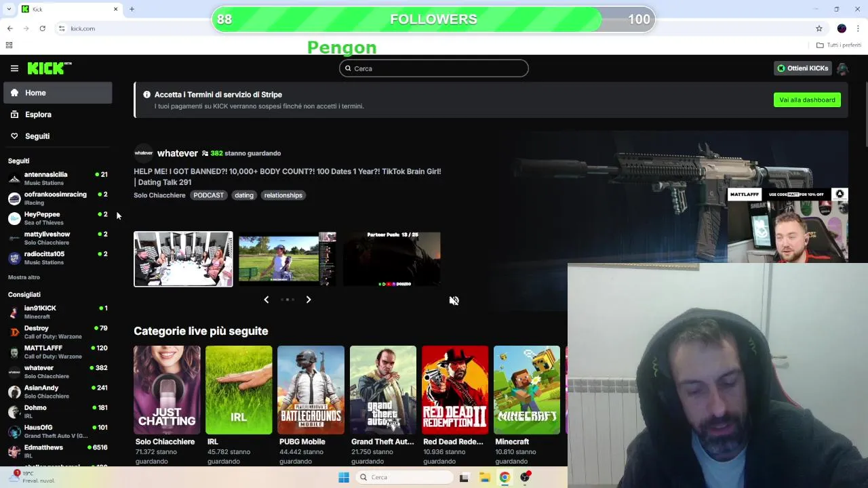Screen dimensions: 868x488
Task: Go to next carousel slide
Action: point(309,300)
